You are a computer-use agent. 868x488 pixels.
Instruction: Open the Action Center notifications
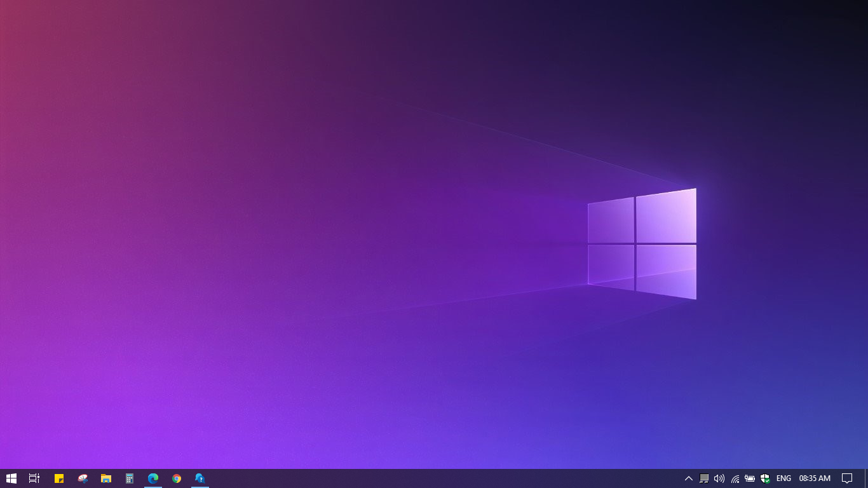pyautogui.click(x=847, y=478)
